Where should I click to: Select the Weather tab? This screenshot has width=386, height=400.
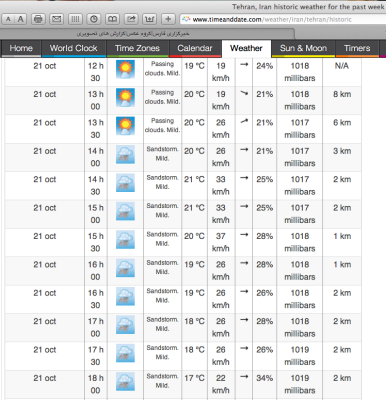pyautogui.click(x=246, y=48)
